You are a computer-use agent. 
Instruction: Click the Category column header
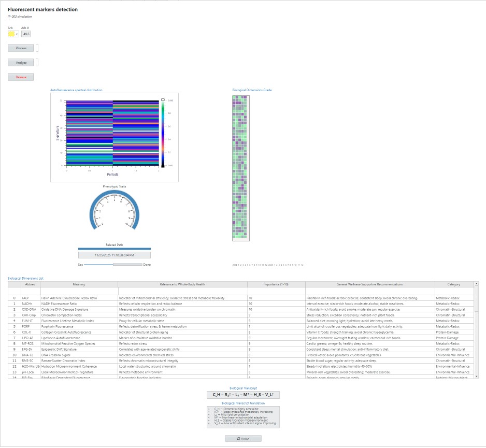(x=453, y=284)
